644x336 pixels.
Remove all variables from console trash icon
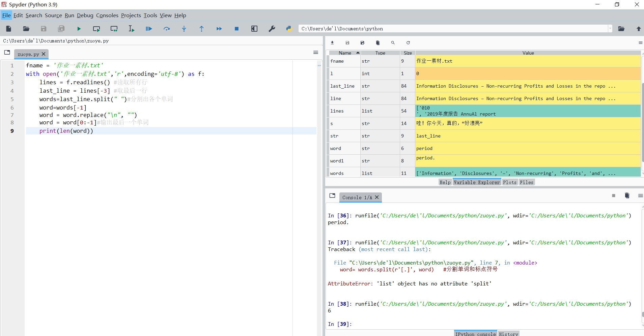(627, 196)
